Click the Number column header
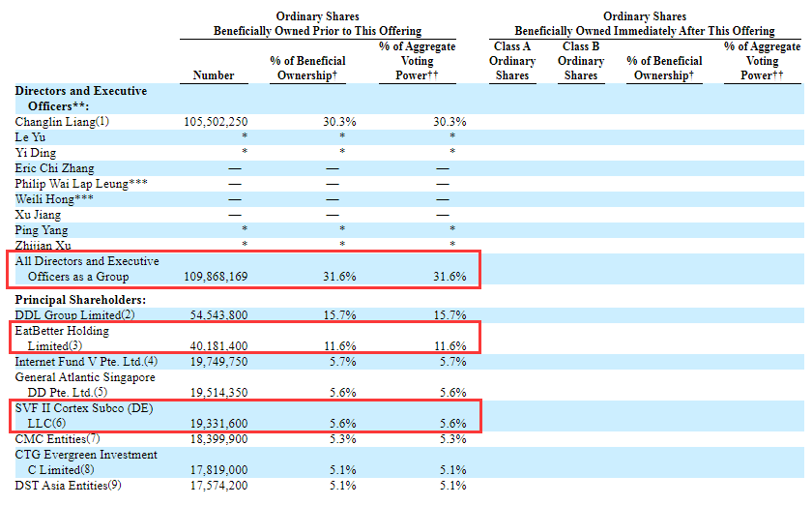The width and height of the screenshot is (812, 505). (x=214, y=75)
